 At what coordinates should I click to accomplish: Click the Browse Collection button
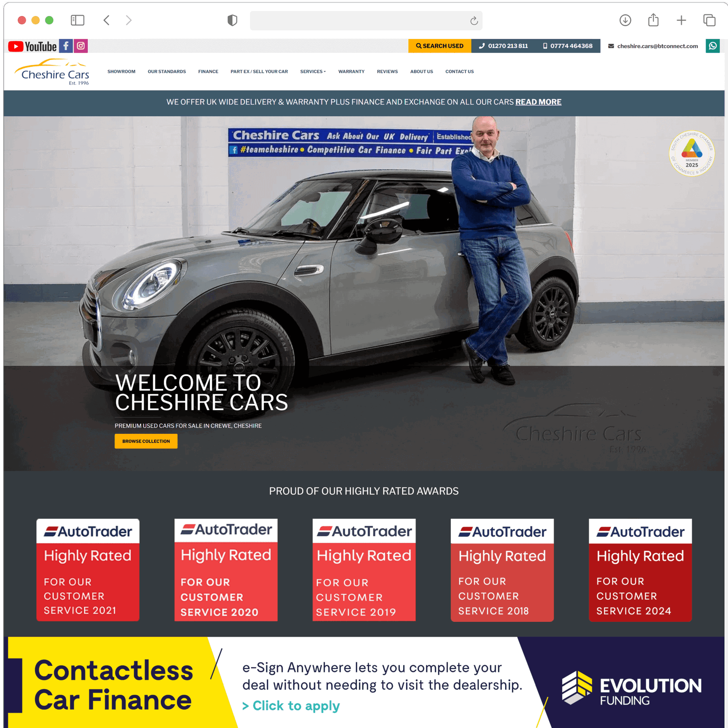pyautogui.click(x=146, y=441)
